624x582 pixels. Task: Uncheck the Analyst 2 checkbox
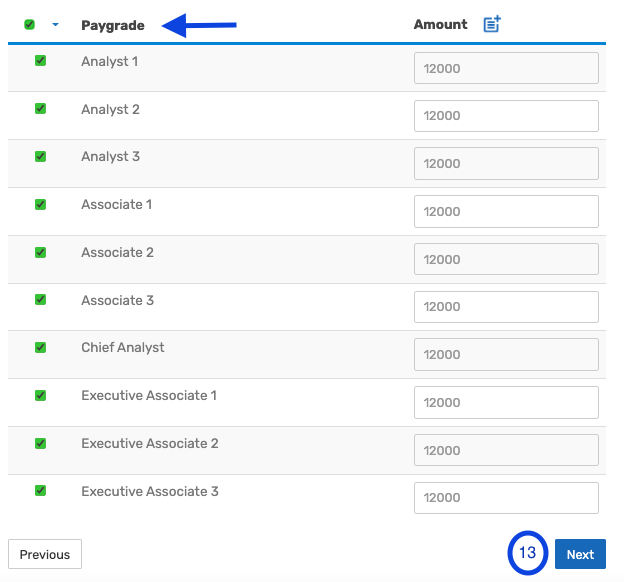tap(40, 108)
